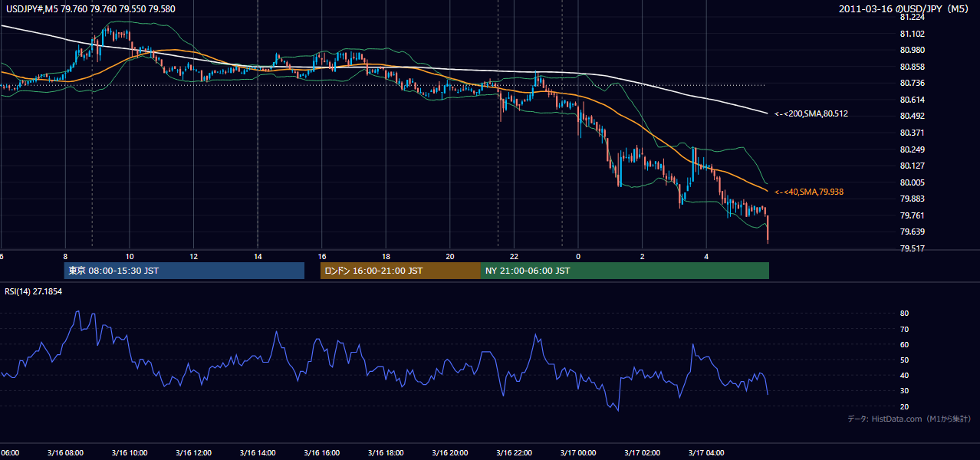The image size is (980, 460).
Task: Select the <-<200,SMA,80.512 moving average label
Action: pyautogui.click(x=811, y=113)
